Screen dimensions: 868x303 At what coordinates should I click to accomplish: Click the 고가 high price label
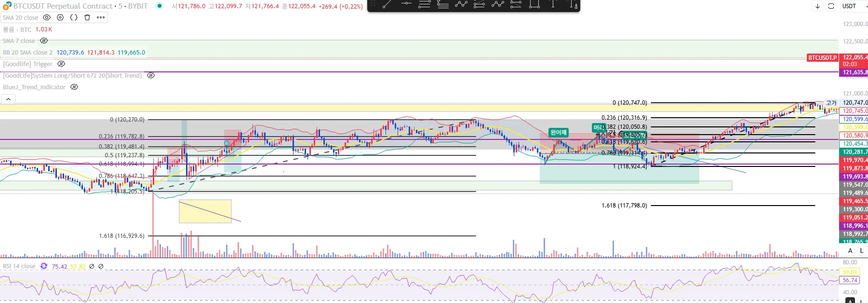point(831,103)
